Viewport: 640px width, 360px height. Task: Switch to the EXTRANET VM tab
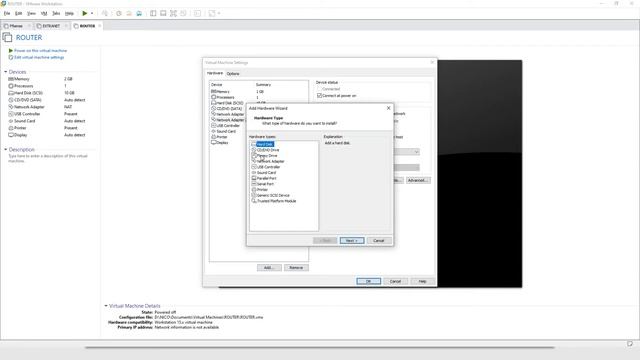51,26
